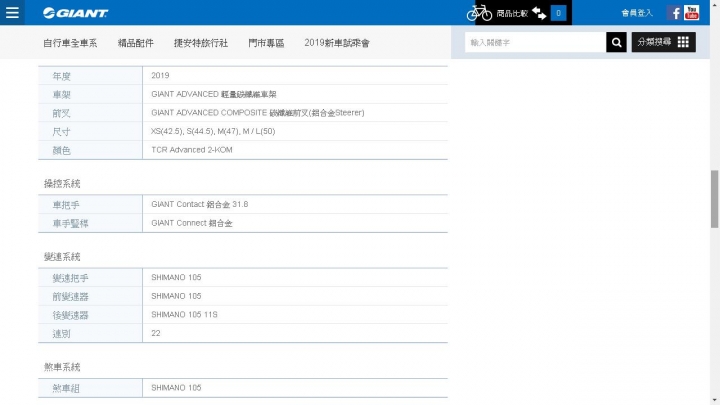This screenshot has width=720, height=405.
Task: Open the hamburger menu
Action: pos(12,12)
